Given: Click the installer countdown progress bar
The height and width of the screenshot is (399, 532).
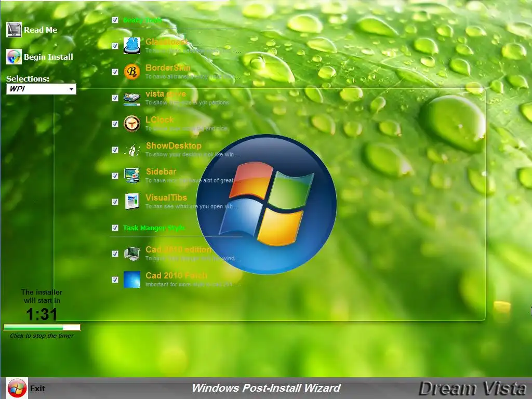Looking at the screenshot, I should (x=42, y=327).
